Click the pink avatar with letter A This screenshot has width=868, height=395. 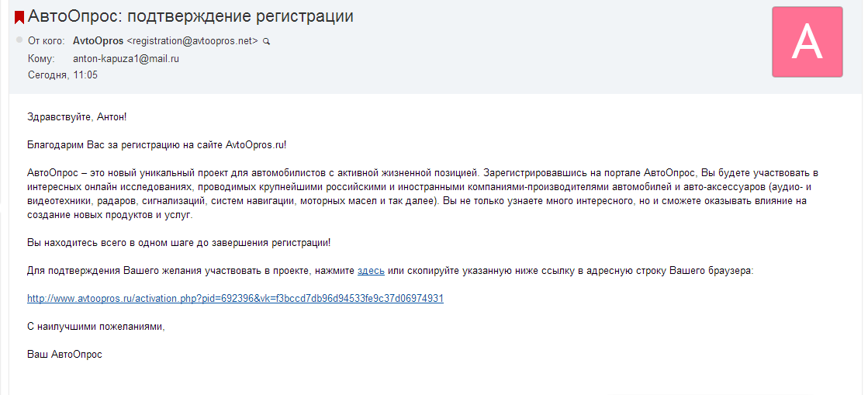click(x=807, y=42)
